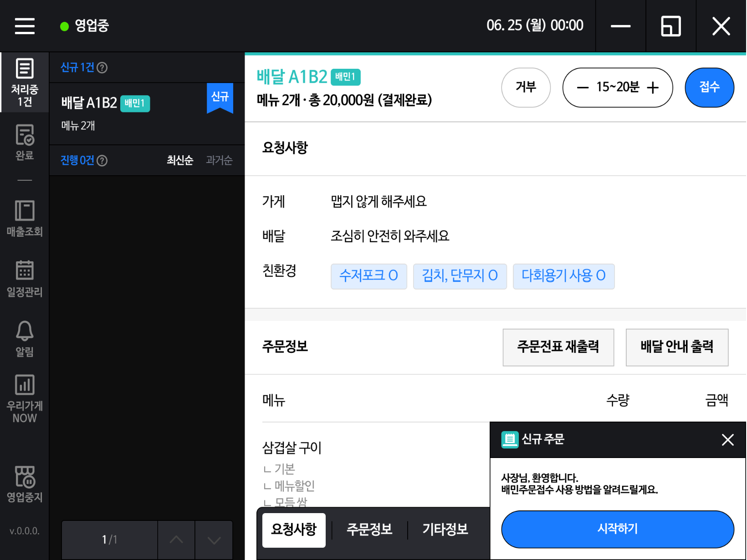747x560 pixels.
Task: Go to previous order list page
Action: (x=176, y=540)
